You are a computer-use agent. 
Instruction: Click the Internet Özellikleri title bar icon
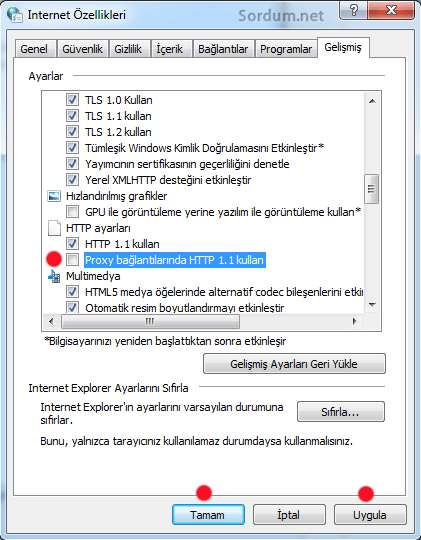(14, 15)
